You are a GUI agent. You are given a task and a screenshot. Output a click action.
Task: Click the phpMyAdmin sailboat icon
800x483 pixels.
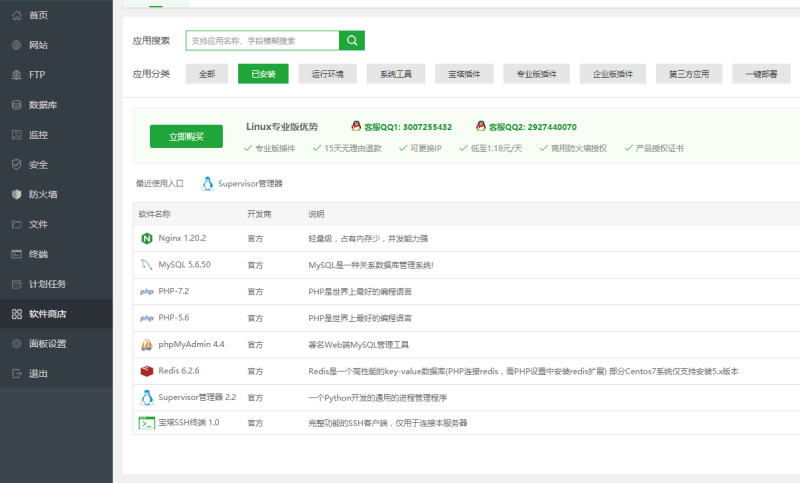coord(147,345)
